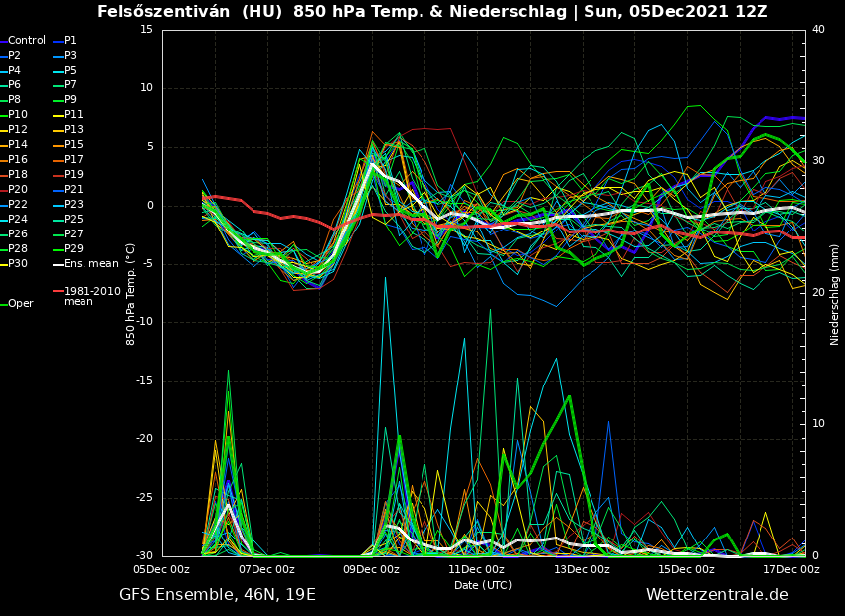Click the P15 legend entry

click(x=74, y=145)
